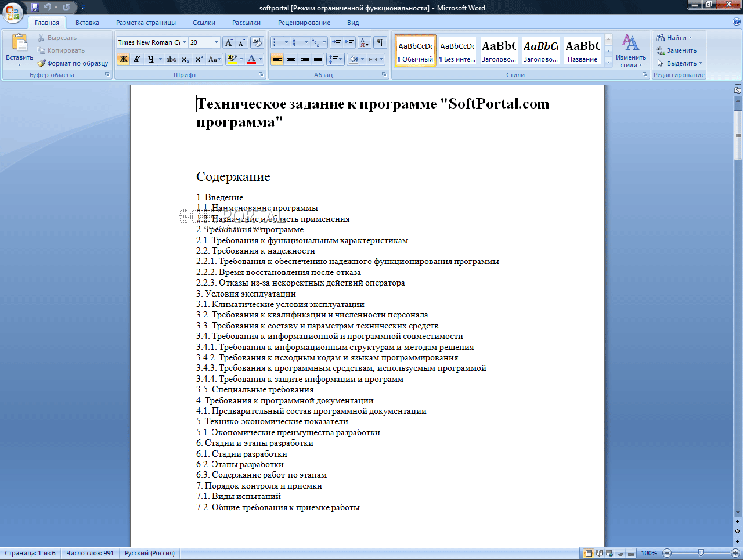Screen dimensions: 743x560
Task: Select Print Layout view in status bar
Action: tap(589, 553)
